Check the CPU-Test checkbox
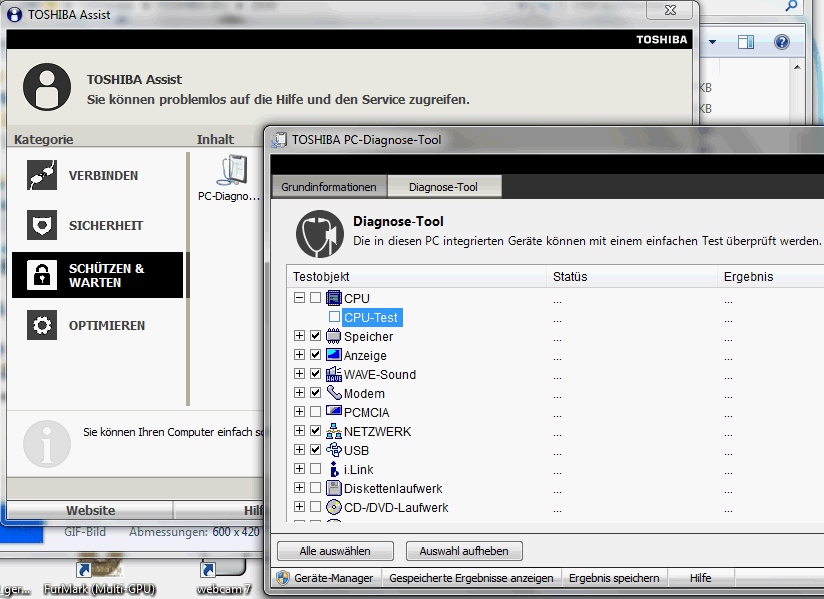The width and height of the screenshot is (824, 599). 334,317
